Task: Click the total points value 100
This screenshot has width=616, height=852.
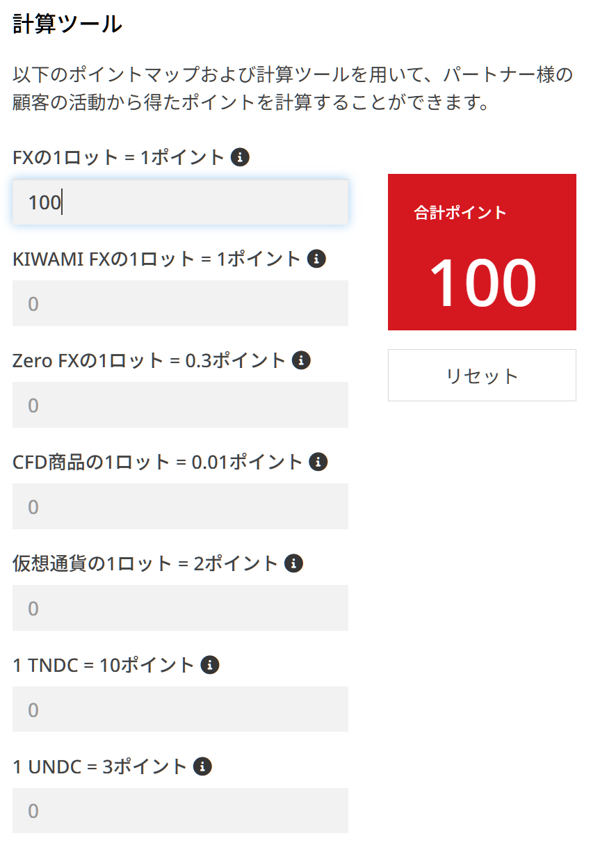Action: point(482,284)
